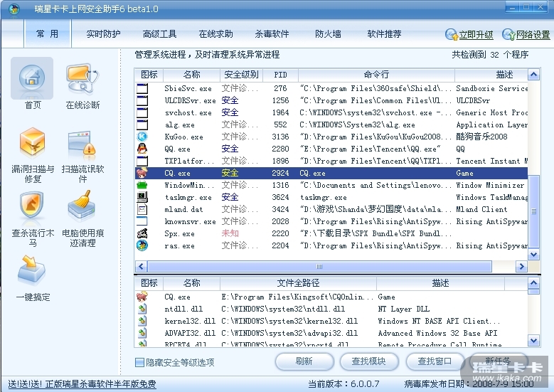Click the SbieSvc.exe window icon
This screenshot has height=392, width=554.
142,88
